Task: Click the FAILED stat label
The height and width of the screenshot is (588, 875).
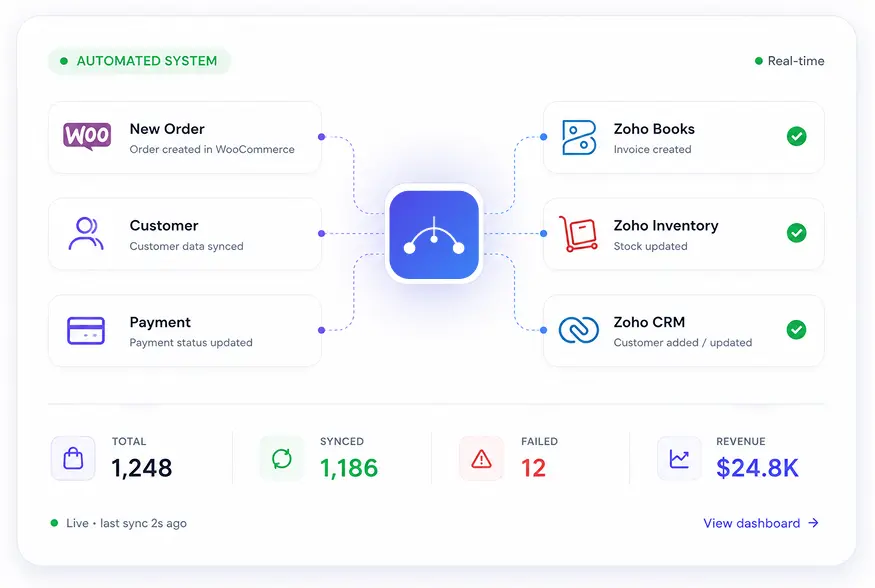Action: point(539,441)
